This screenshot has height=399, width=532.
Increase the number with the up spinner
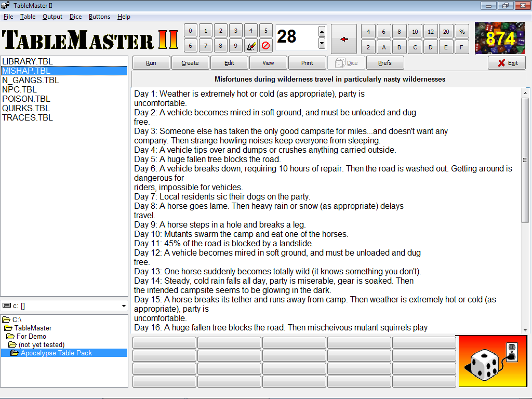click(322, 32)
